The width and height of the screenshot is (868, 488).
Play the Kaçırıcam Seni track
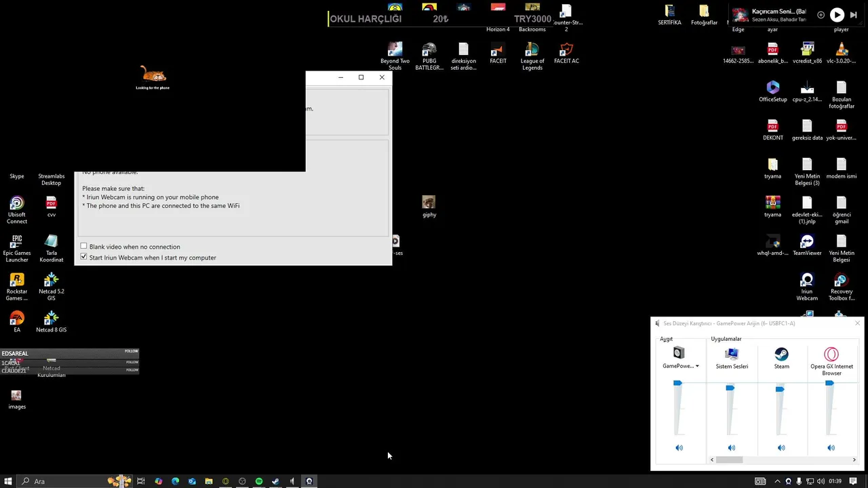tap(837, 15)
